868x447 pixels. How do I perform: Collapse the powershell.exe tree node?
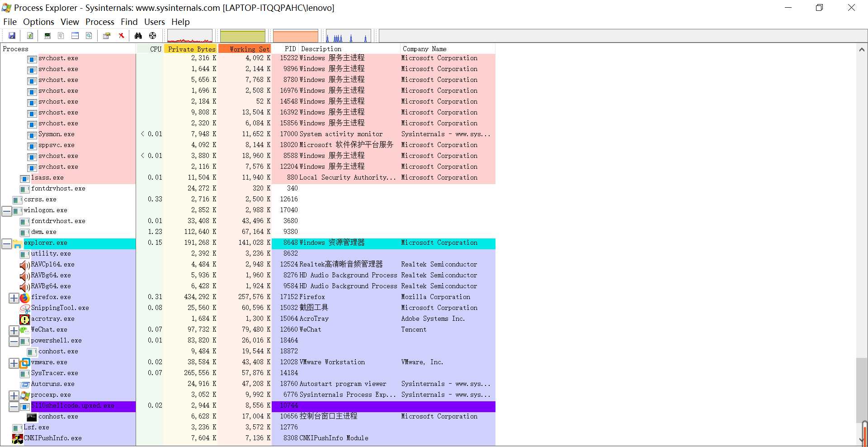pyautogui.click(x=14, y=341)
